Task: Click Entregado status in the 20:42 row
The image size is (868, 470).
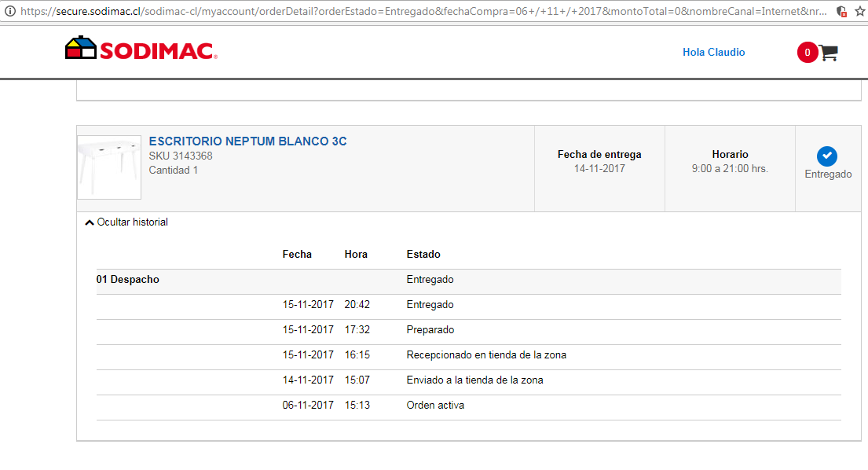Action: (x=430, y=304)
